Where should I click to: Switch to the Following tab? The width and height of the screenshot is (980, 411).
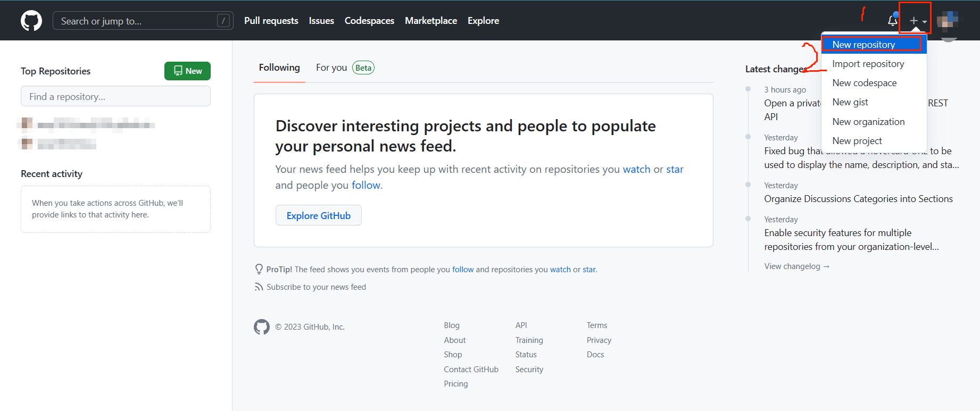point(279,68)
